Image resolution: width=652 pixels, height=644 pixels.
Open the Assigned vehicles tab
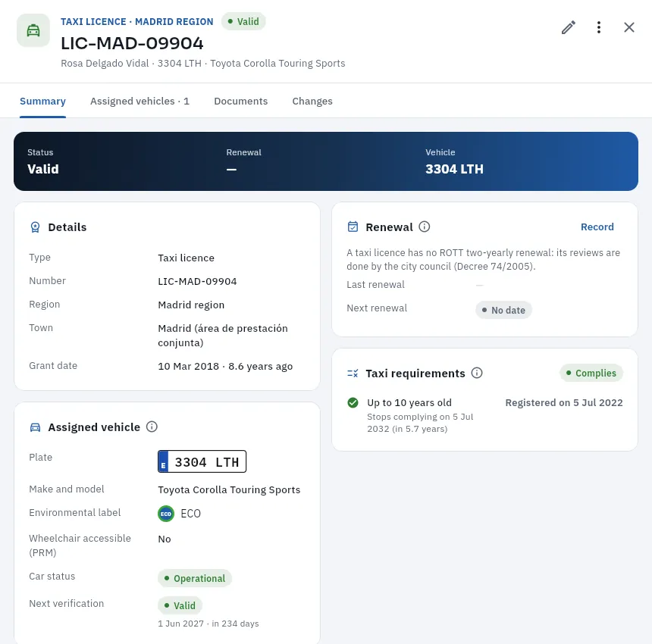tap(139, 101)
